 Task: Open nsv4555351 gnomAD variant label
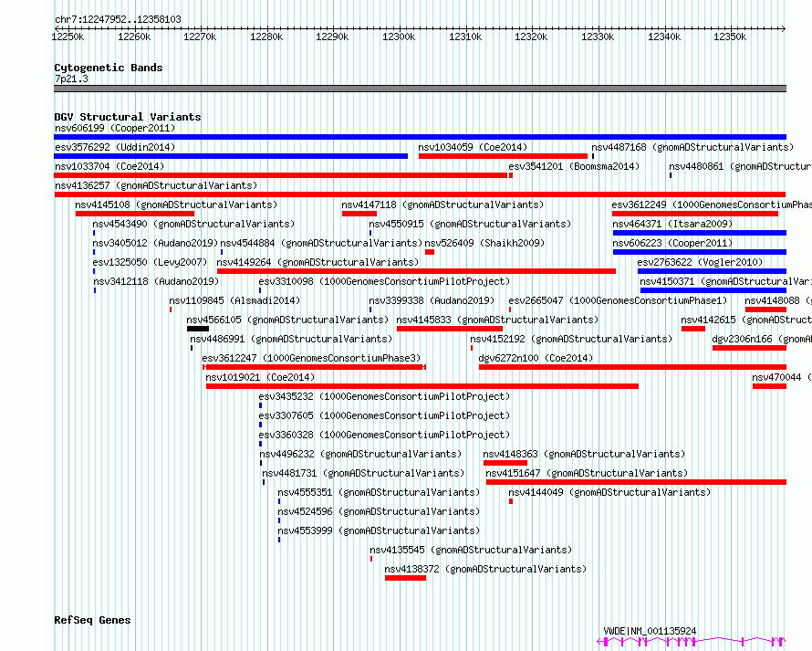[x=379, y=492]
